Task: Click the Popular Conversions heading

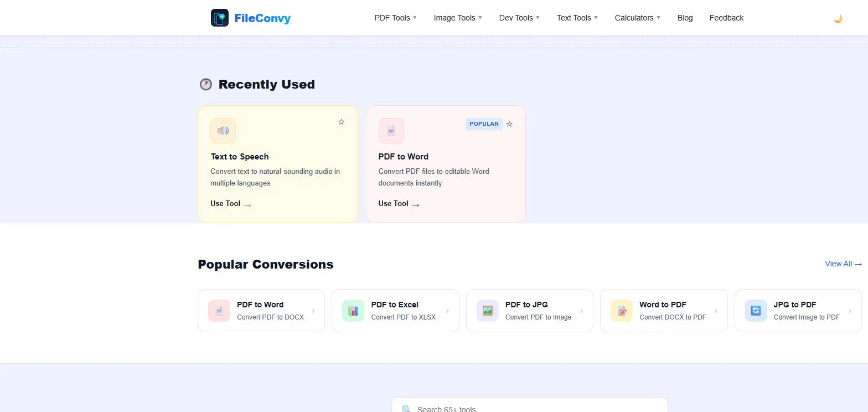Action: point(266,264)
